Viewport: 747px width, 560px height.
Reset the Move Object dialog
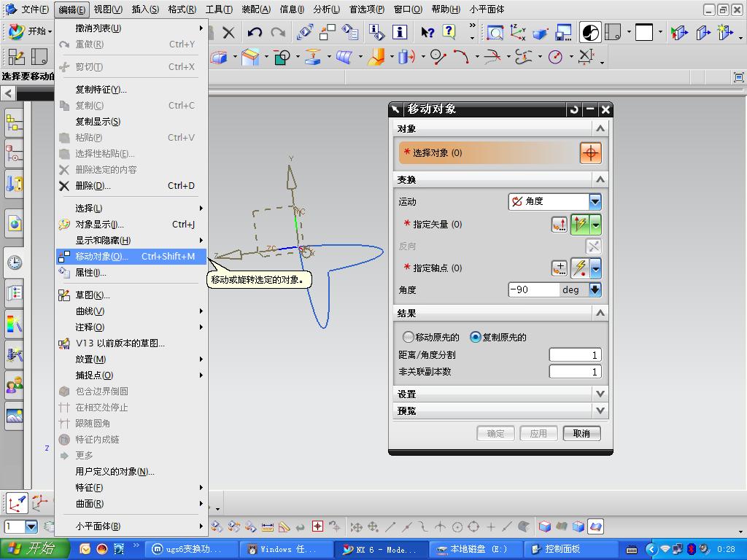(x=574, y=109)
